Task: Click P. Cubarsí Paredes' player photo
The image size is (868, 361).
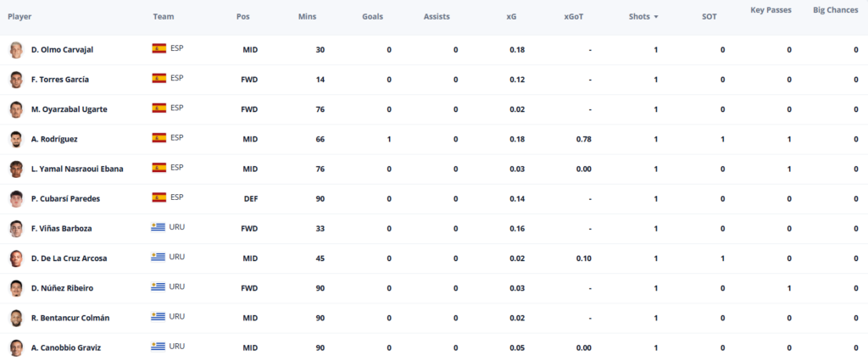Action: pos(16,199)
